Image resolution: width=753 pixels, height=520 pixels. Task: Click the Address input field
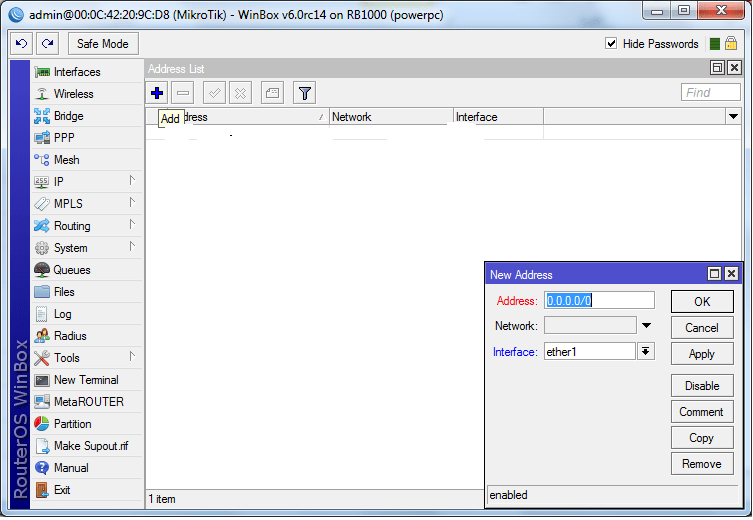pyautogui.click(x=599, y=301)
